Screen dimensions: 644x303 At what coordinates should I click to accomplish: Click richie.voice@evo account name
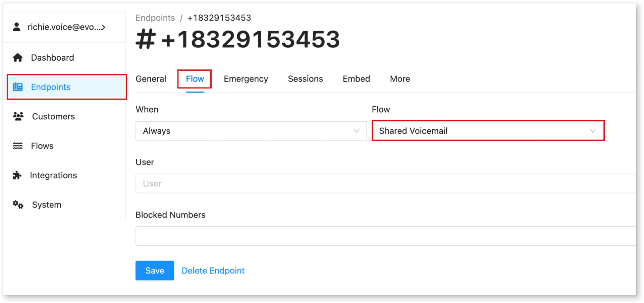coord(64,27)
